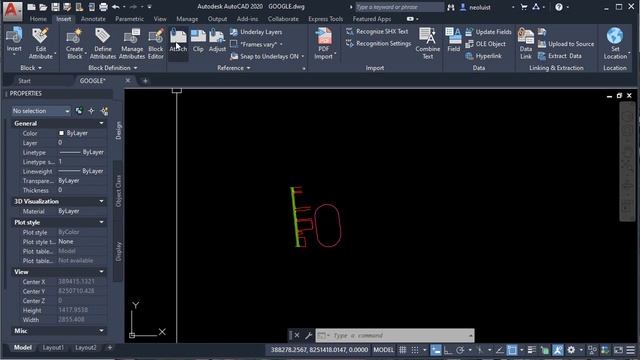Image resolution: width=640 pixels, height=360 pixels.
Task: Click in the command line input field
Action: 395,336
